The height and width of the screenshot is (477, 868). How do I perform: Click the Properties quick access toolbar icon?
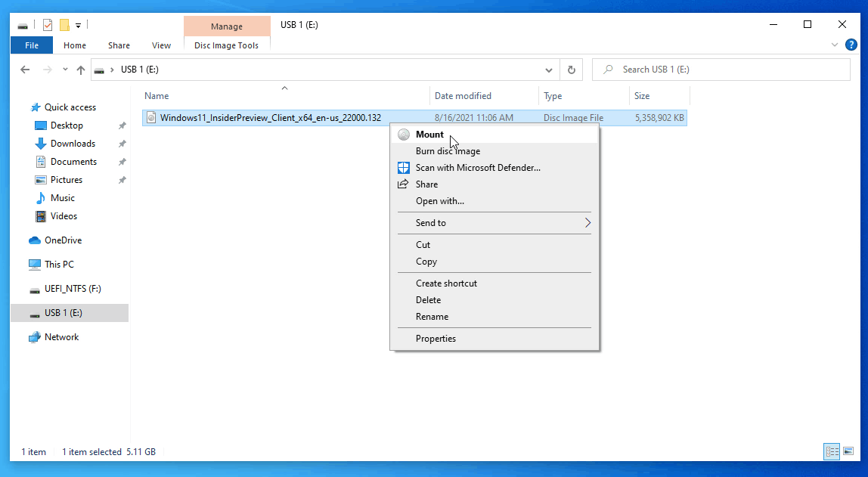point(48,25)
